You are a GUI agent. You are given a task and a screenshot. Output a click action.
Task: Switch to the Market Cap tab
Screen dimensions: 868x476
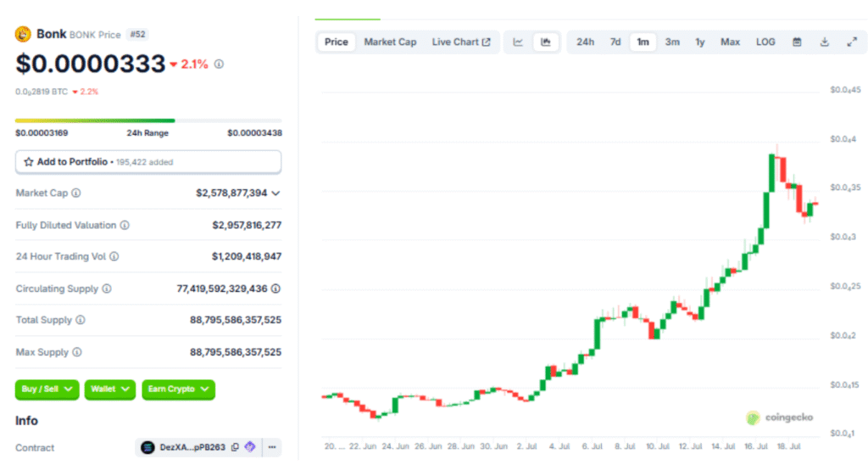coord(390,42)
